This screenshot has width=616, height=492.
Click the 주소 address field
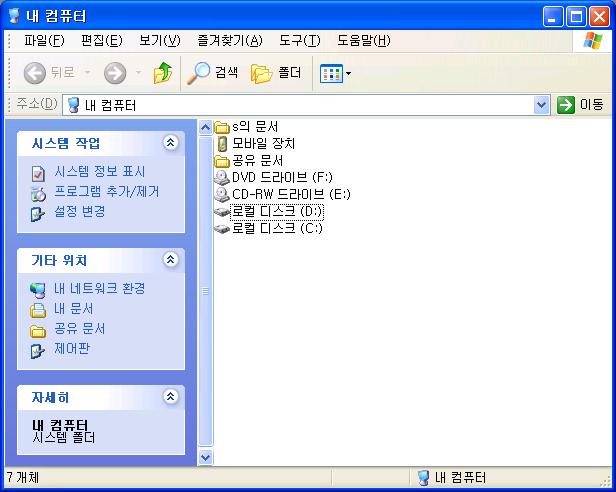(299, 105)
